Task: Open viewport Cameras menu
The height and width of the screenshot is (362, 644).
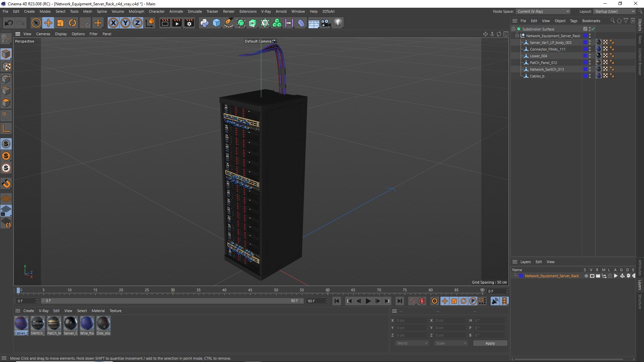Action: point(43,34)
